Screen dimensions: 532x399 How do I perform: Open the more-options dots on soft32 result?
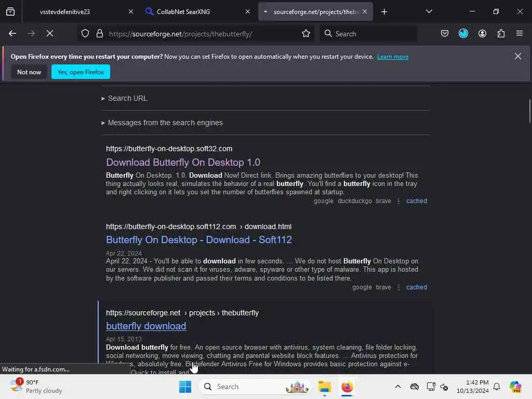coord(398,201)
